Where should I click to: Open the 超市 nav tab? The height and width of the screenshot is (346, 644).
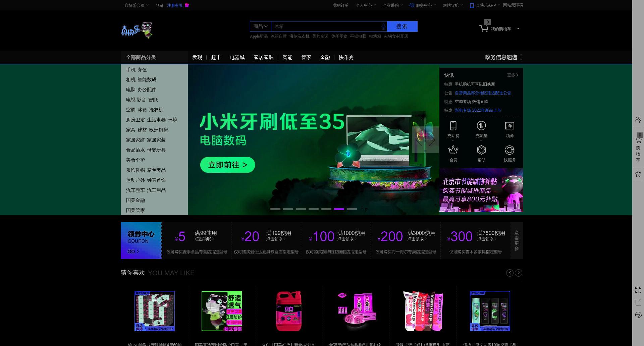click(x=216, y=57)
